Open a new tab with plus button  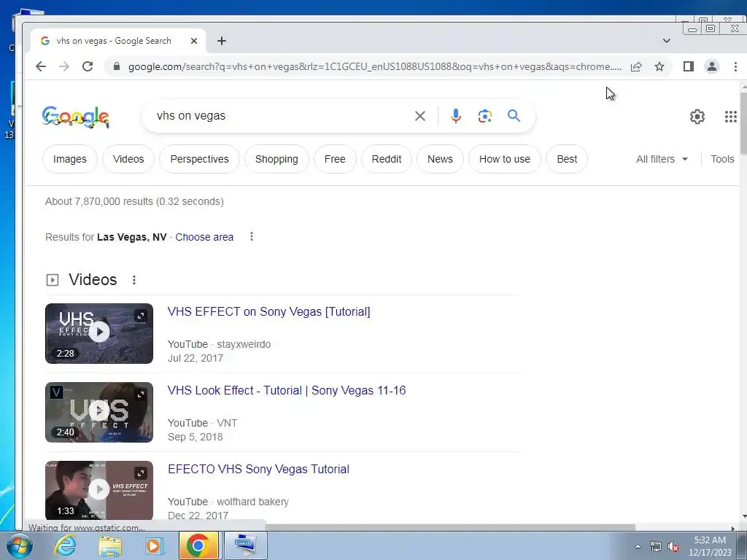[222, 41]
